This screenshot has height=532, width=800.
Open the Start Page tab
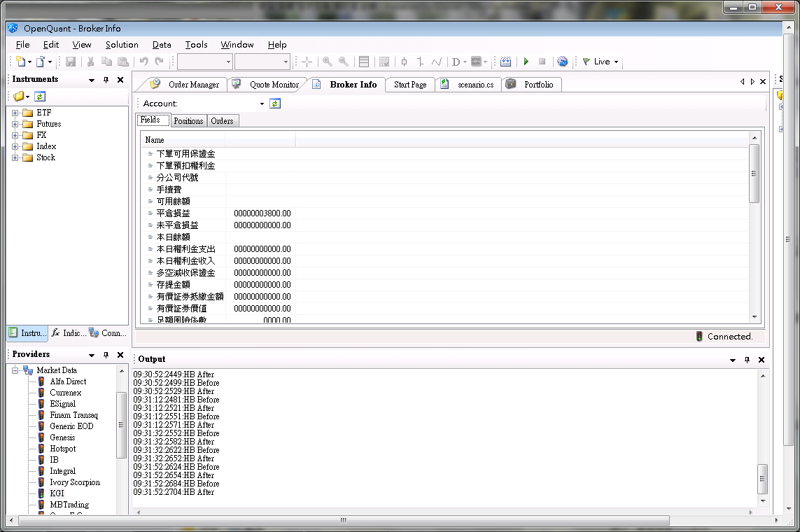(410, 85)
